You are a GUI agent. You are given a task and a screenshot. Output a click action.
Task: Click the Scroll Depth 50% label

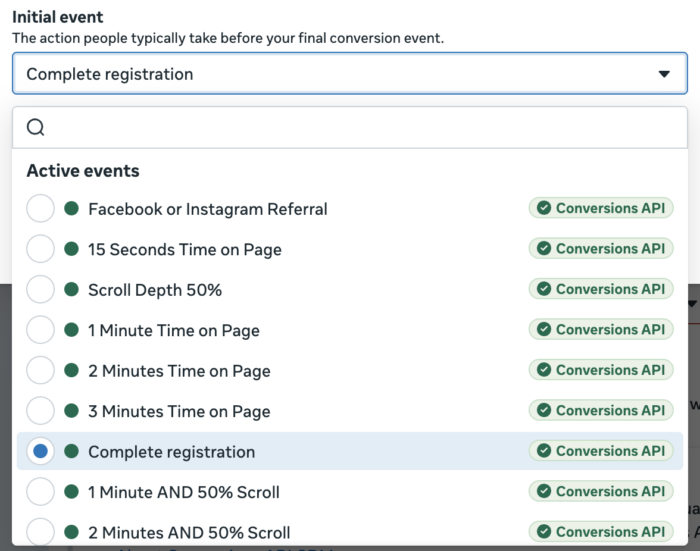tap(155, 290)
